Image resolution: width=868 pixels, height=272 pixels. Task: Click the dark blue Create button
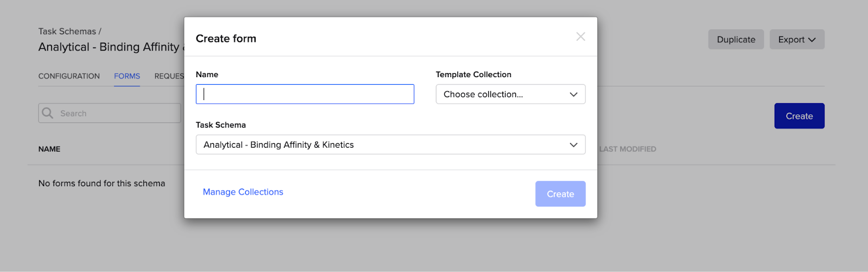[799, 116]
